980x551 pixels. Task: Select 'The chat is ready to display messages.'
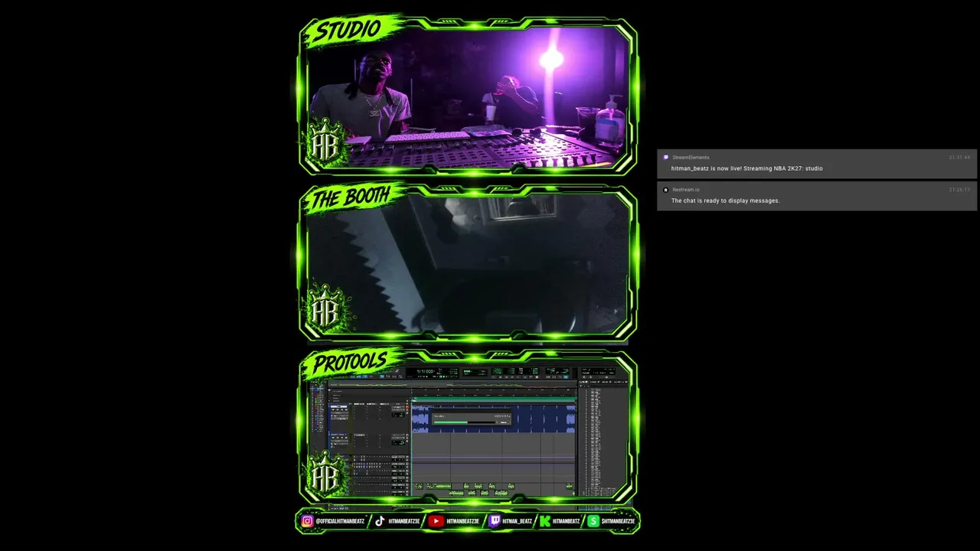pyautogui.click(x=726, y=201)
